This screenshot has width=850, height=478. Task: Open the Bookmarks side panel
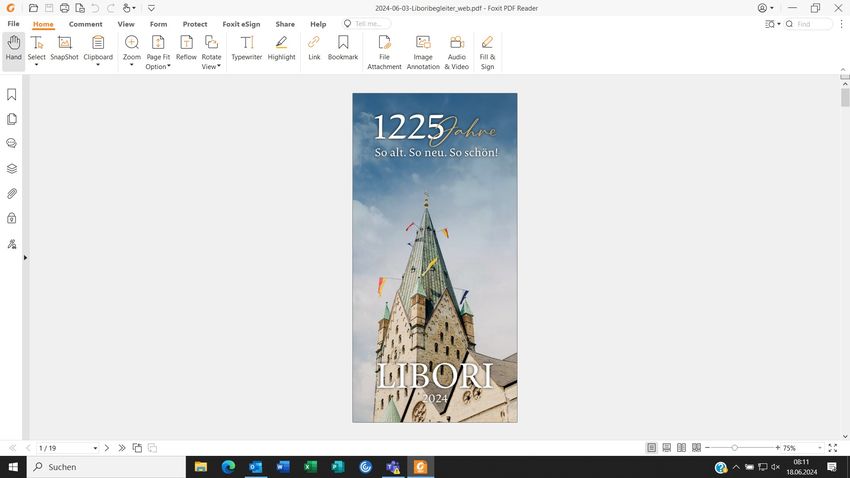click(x=11, y=94)
